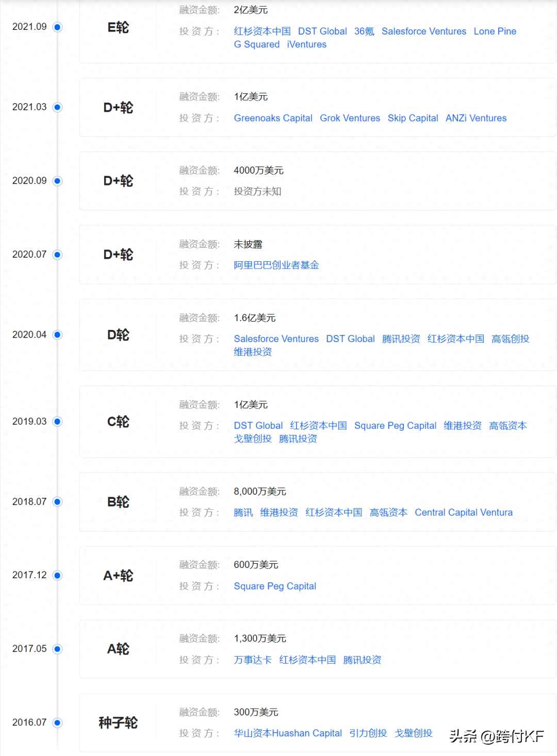The height and width of the screenshot is (756, 557).
Task: Open 高瓴资本 link in B轮 row
Action: coord(388,513)
